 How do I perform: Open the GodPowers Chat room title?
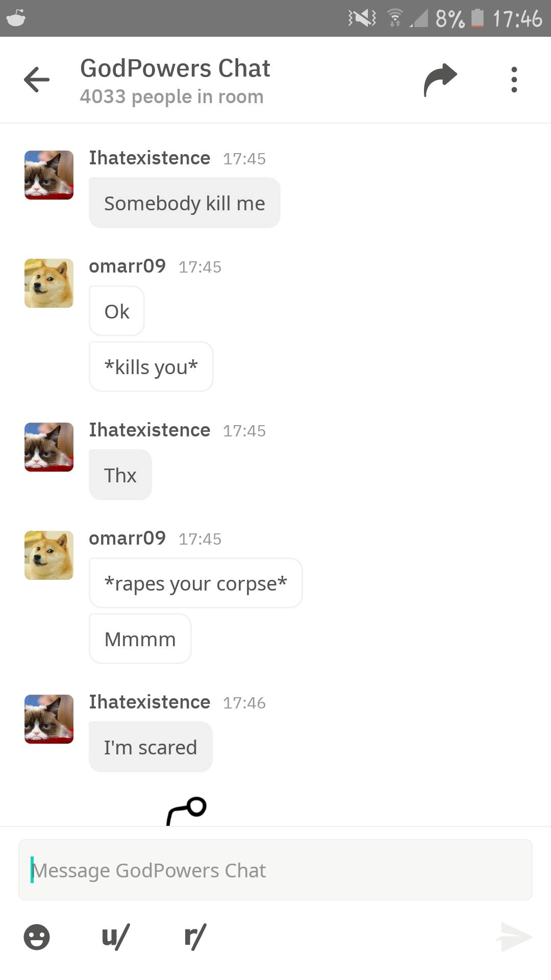pos(174,68)
